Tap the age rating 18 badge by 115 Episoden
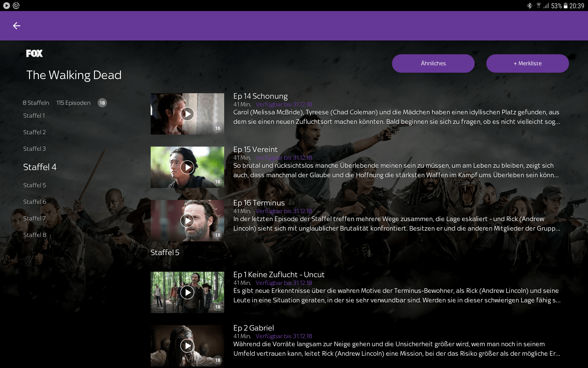588x368 pixels. [x=102, y=103]
